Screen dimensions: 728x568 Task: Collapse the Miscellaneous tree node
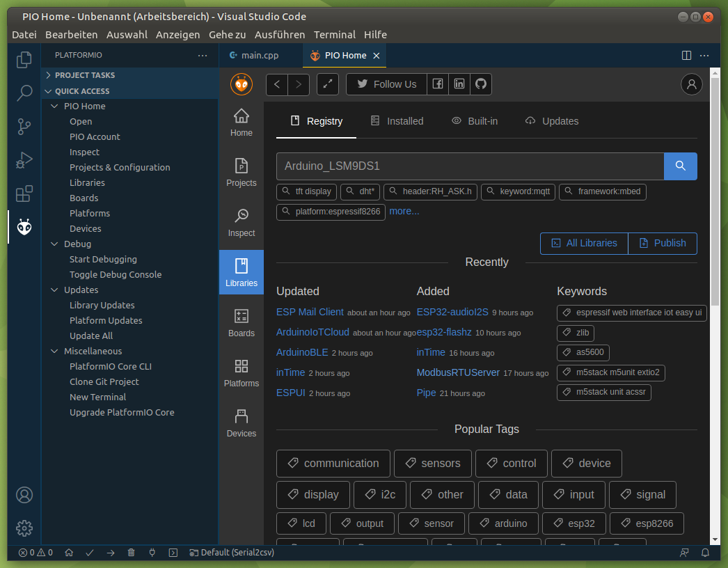point(54,352)
